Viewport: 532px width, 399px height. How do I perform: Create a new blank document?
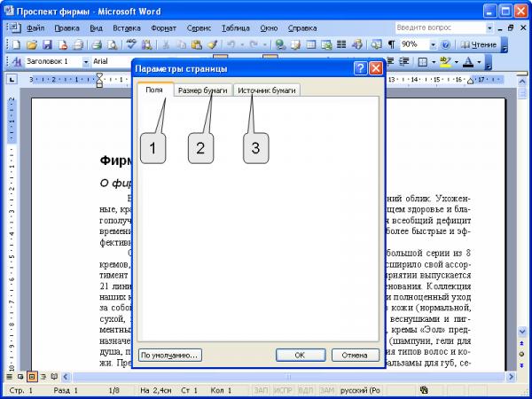pos(16,44)
